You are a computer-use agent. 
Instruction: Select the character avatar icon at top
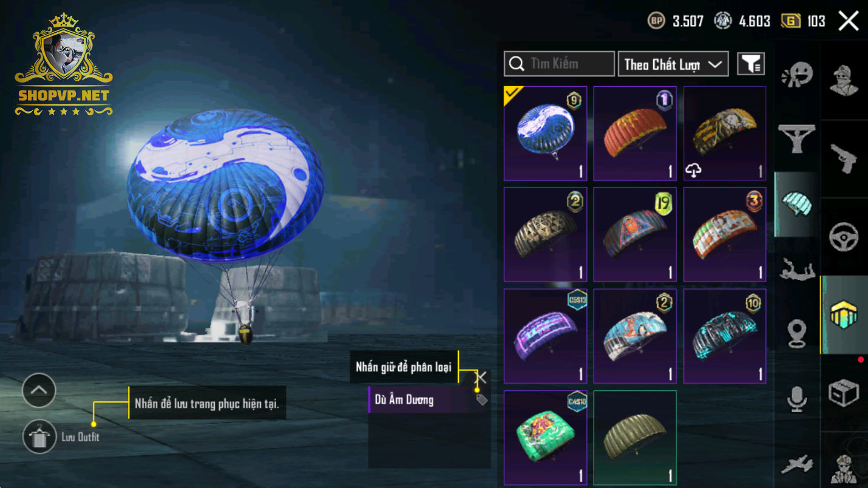pos(844,81)
